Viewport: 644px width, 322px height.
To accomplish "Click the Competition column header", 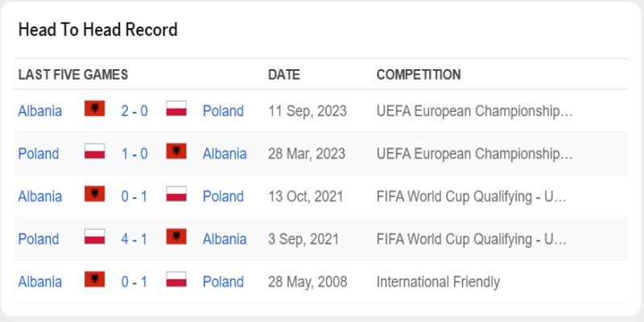I will tap(419, 75).
